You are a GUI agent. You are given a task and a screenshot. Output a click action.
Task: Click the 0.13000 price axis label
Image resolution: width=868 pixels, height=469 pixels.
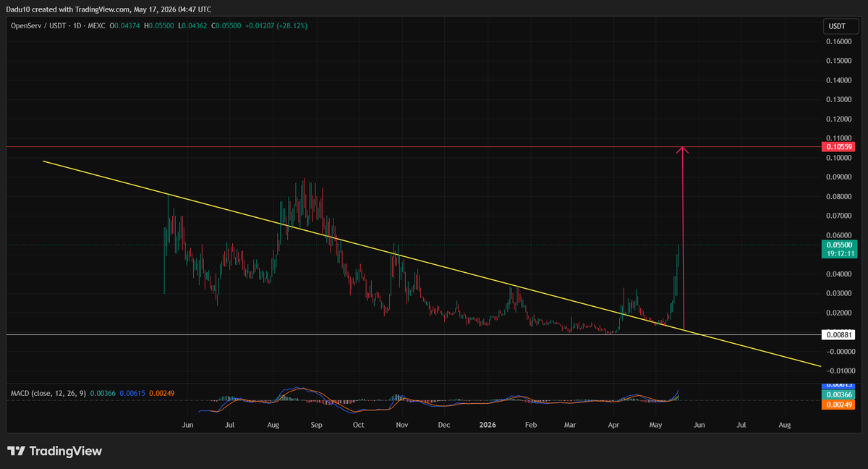tap(839, 100)
